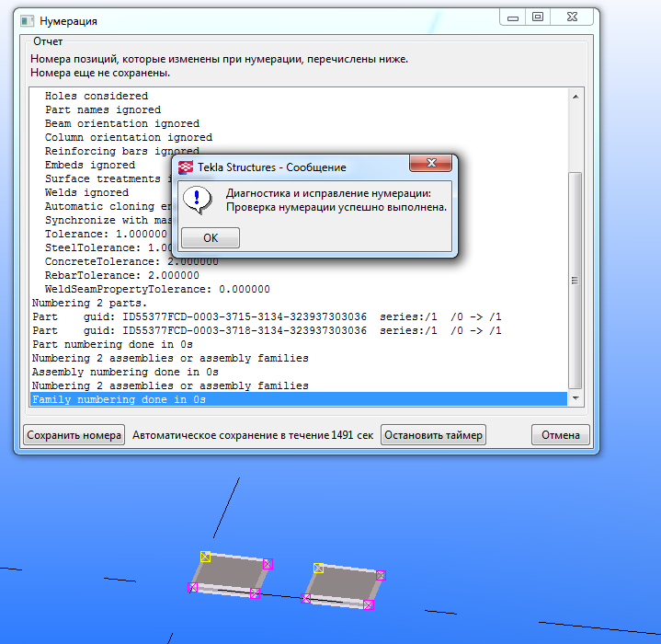Click the report scrollbar down arrow
661x644 pixels.
click(x=576, y=398)
